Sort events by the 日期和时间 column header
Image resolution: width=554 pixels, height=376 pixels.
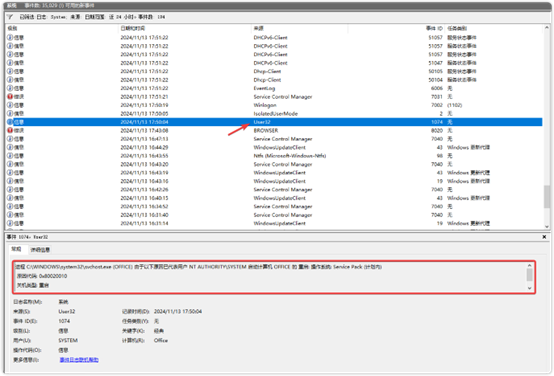click(x=184, y=28)
